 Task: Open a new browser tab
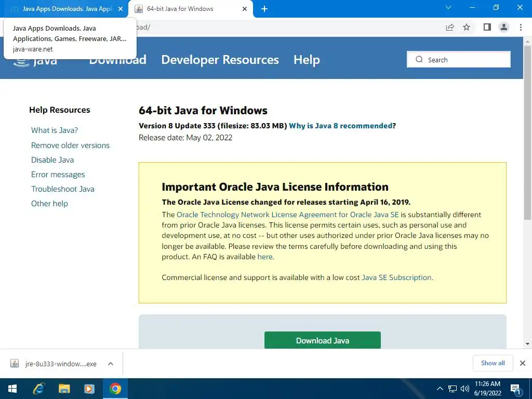point(264,9)
